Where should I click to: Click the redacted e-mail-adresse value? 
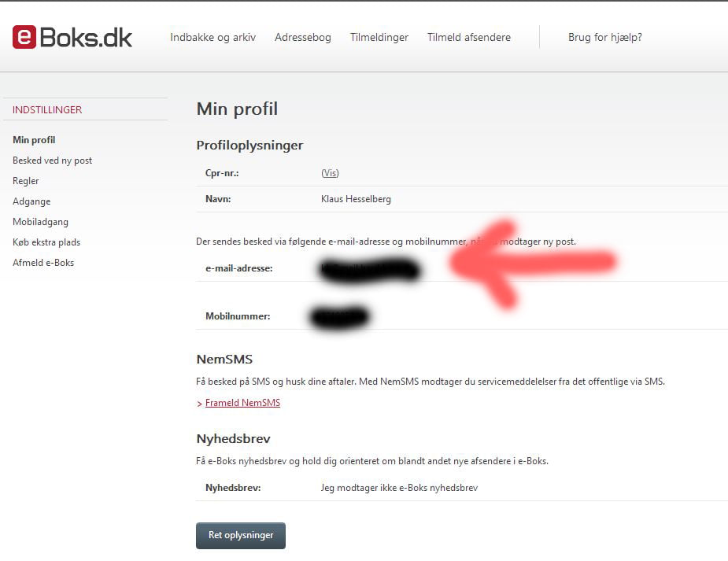(370, 269)
